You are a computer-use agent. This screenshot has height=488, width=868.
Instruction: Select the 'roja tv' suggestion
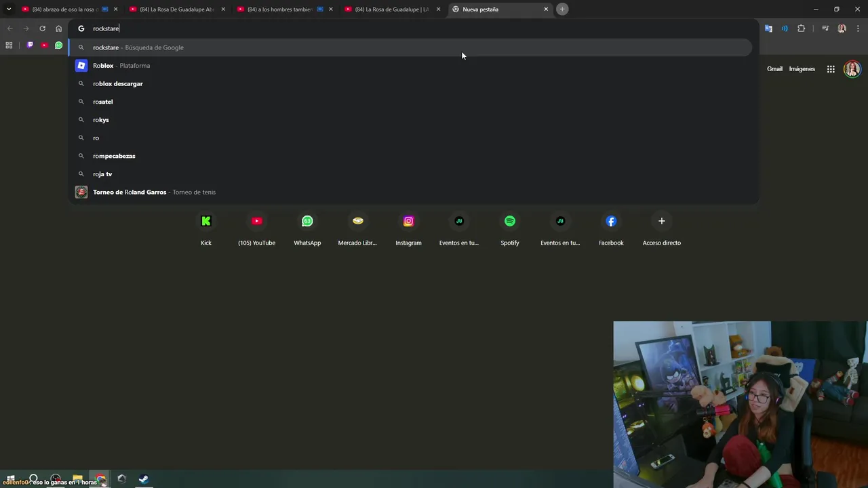tap(410, 174)
